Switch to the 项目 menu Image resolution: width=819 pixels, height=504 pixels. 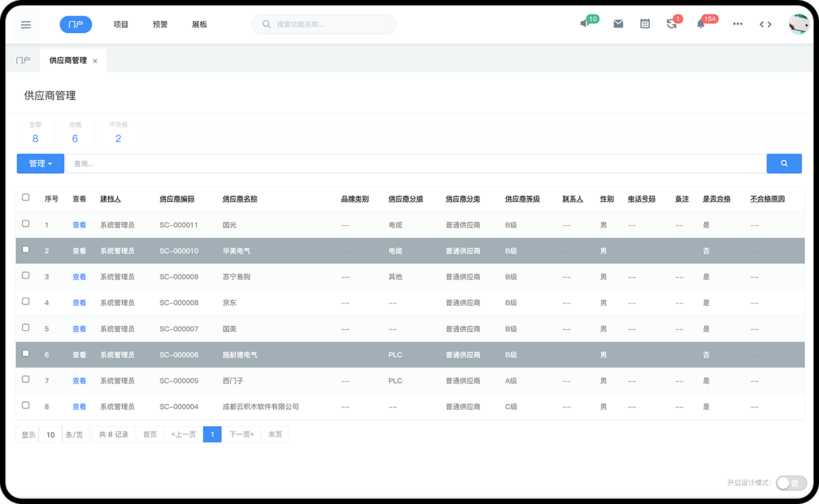(x=121, y=24)
